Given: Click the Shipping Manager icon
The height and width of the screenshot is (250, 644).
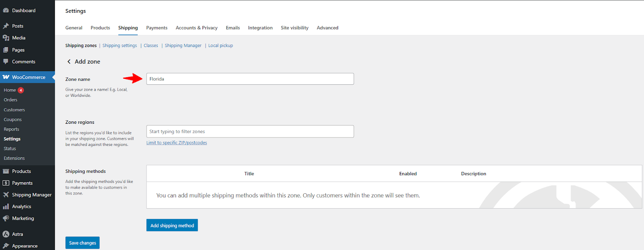Looking at the screenshot, I should pos(6,195).
